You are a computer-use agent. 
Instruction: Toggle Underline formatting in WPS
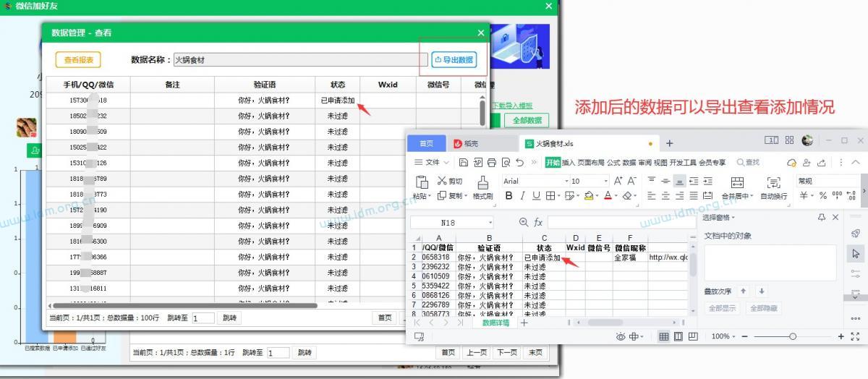pos(536,195)
